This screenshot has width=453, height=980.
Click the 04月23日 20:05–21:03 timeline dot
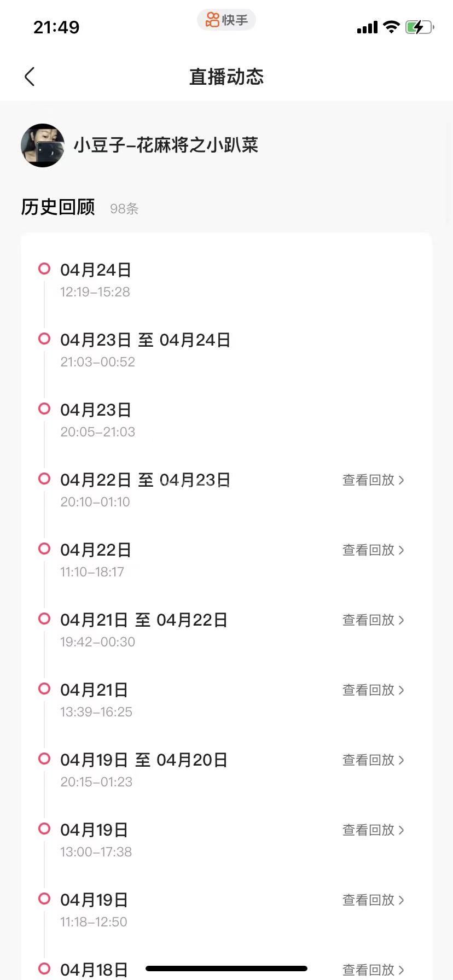click(x=44, y=409)
